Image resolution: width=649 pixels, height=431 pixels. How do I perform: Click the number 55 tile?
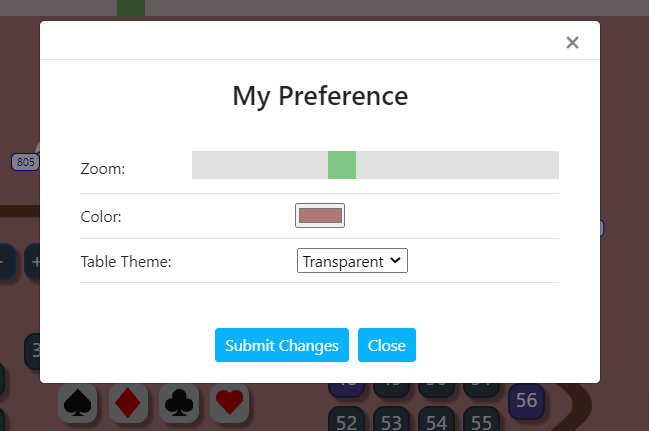pyautogui.click(x=481, y=421)
